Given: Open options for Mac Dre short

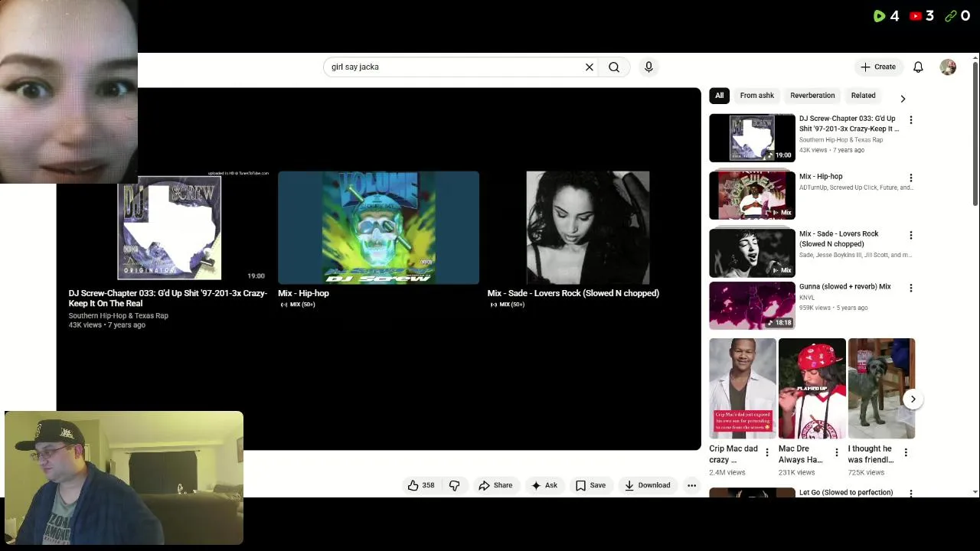Looking at the screenshot, I should coord(836,452).
